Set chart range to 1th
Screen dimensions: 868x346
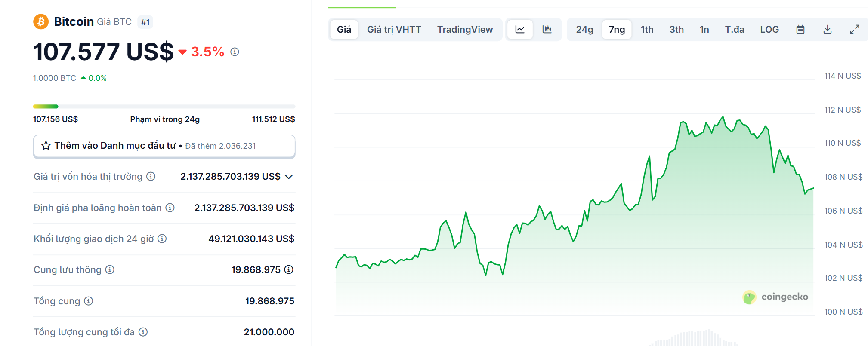tap(647, 29)
